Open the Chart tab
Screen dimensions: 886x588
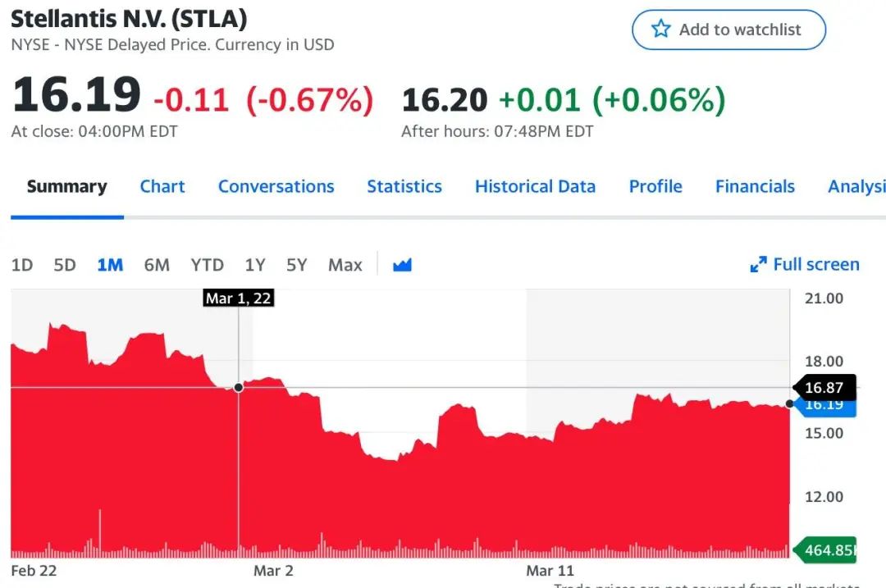click(x=162, y=186)
